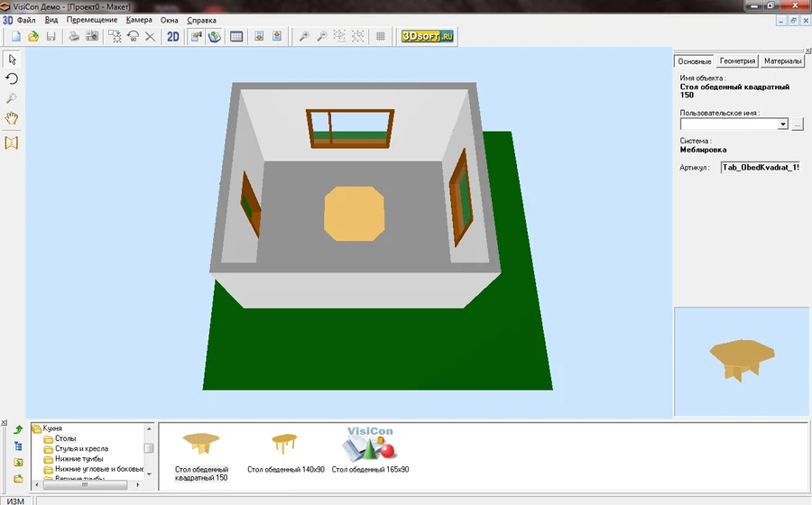Open the 3DSOFT.RU logo link
The width and height of the screenshot is (812, 505).
(429, 37)
